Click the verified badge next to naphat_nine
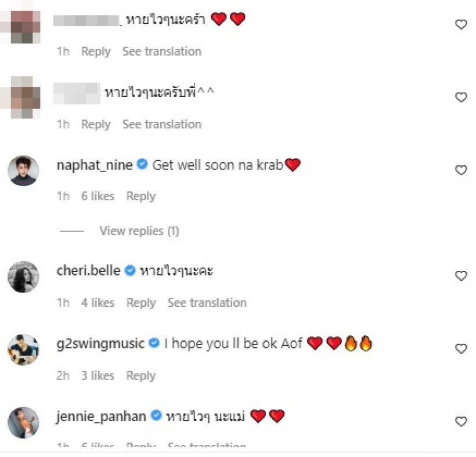The image size is (476, 457). tap(142, 164)
